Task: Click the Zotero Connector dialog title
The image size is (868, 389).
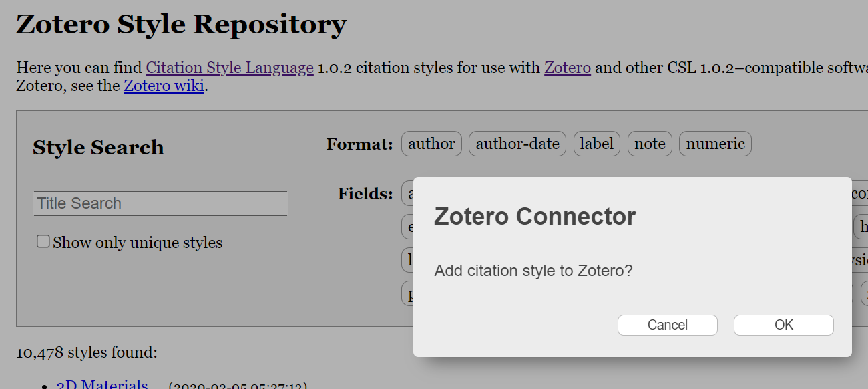Action: 535,216
